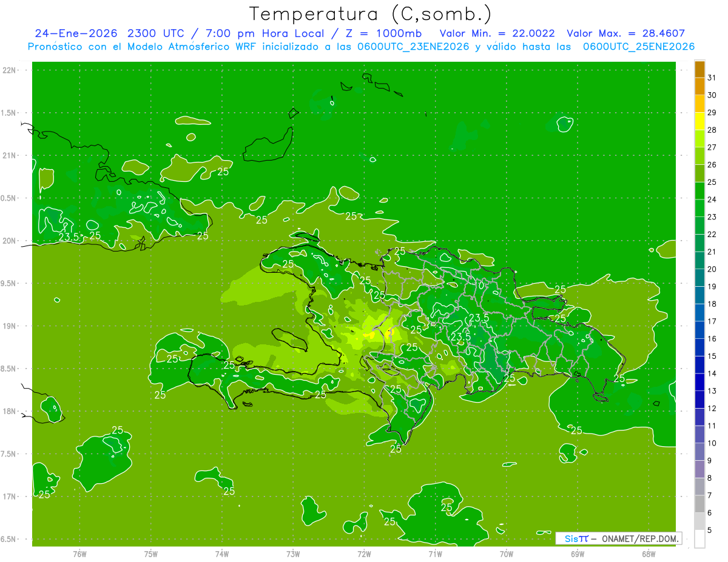Viewport: 728px width, 562px height.
Task: Click the '76W' longitude axis label
Action: point(79,555)
